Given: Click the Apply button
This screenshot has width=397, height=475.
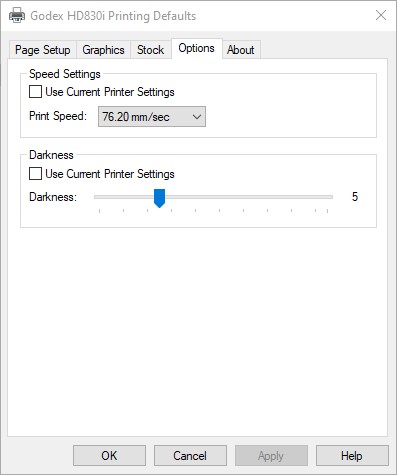Looking at the screenshot, I should point(271,455).
